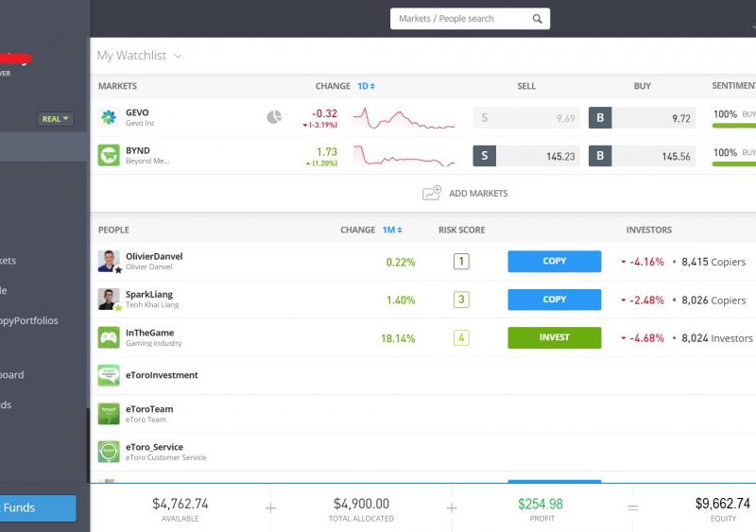Open the SparkLiang name link
This screenshot has height=532, width=756.
tap(149, 294)
